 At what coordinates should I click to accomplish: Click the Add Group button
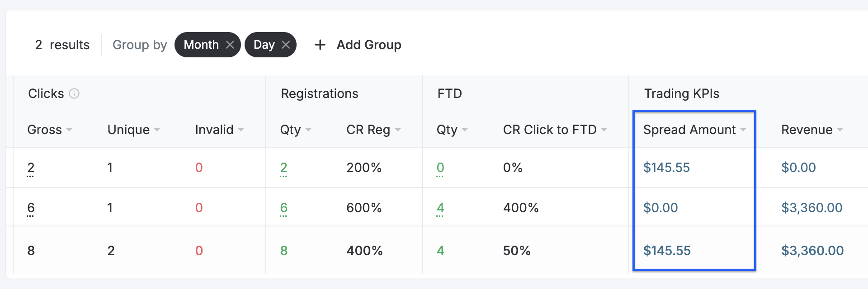click(x=358, y=45)
